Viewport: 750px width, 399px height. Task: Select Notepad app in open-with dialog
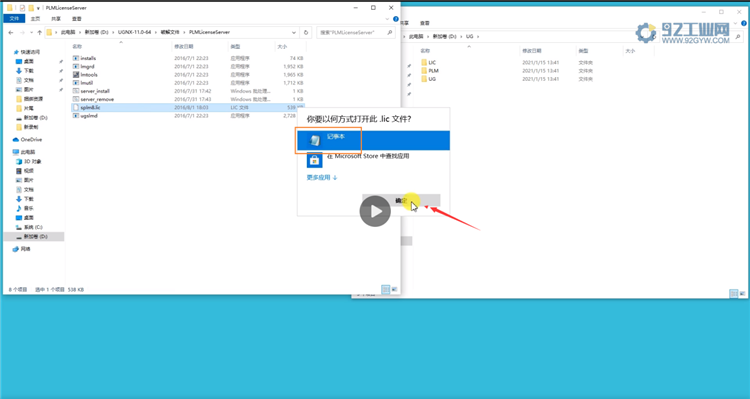click(x=373, y=141)
